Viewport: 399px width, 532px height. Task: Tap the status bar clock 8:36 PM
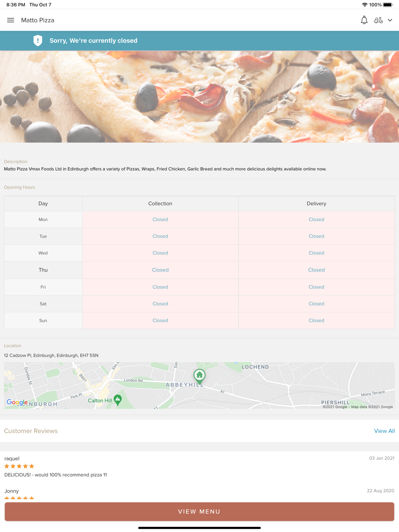click(16, 5)
